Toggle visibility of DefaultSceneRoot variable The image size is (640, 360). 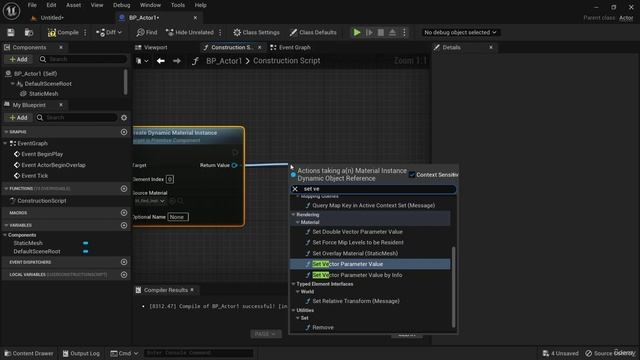[x=85, y=251]
